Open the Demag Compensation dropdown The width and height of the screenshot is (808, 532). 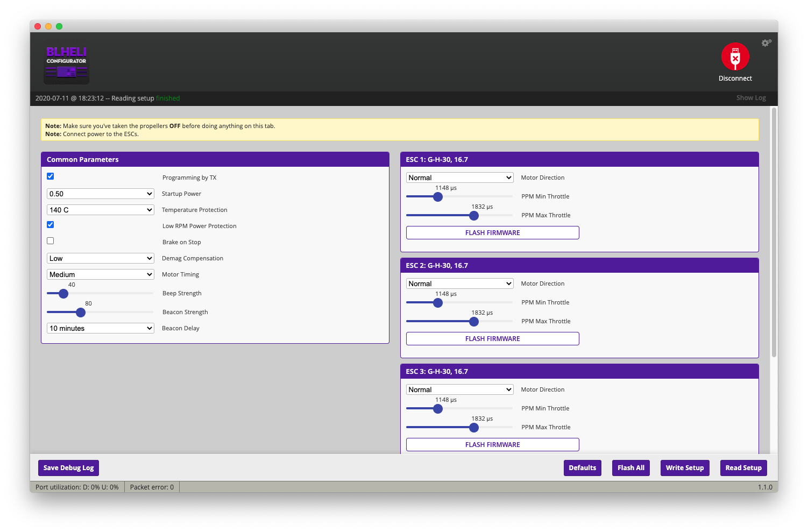[x=101, y=258]
